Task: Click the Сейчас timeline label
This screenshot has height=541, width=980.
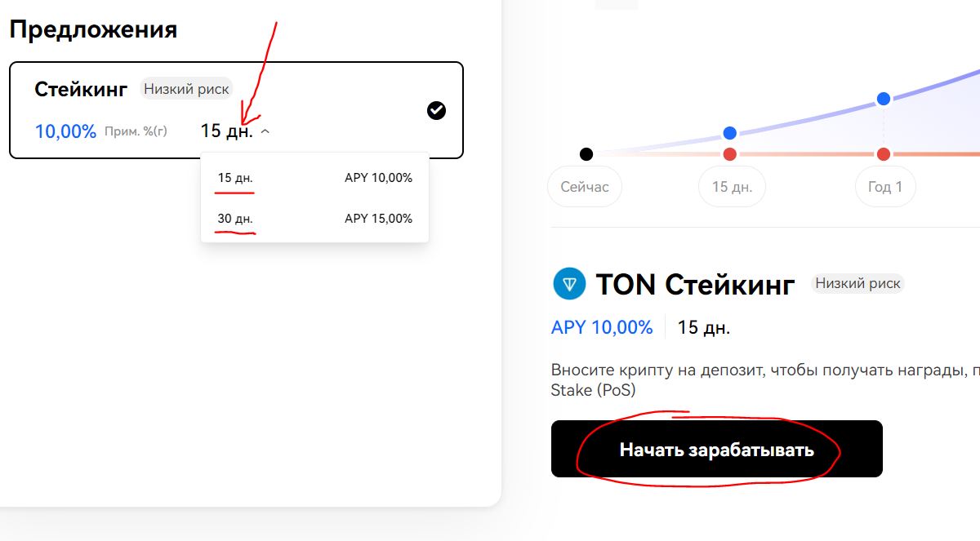Action: coord(585,187)
